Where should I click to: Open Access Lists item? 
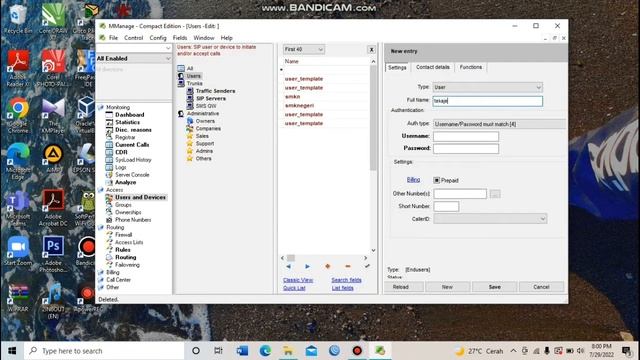point(129,242)
